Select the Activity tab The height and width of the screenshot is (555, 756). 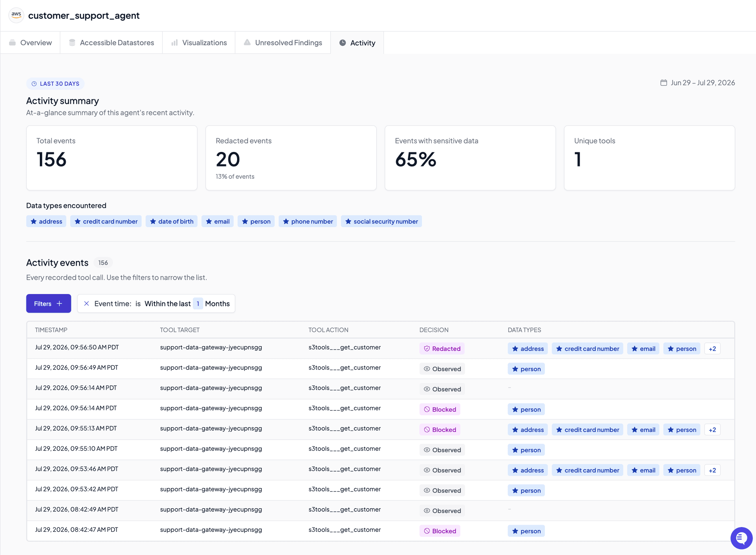pos(357,43)
